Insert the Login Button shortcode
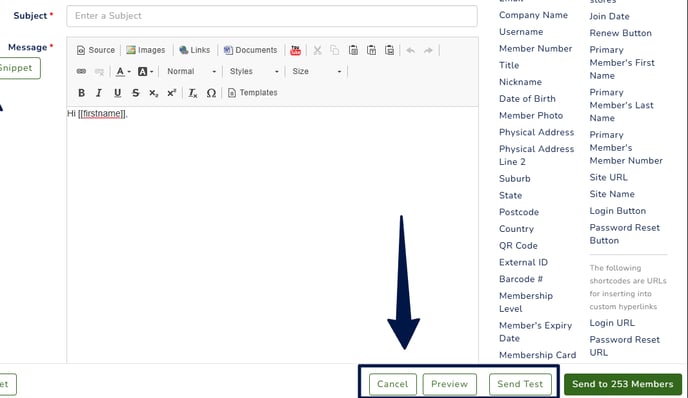Image resolution: width=688 pixels, height=398 pixels. [x=617, y=211]
